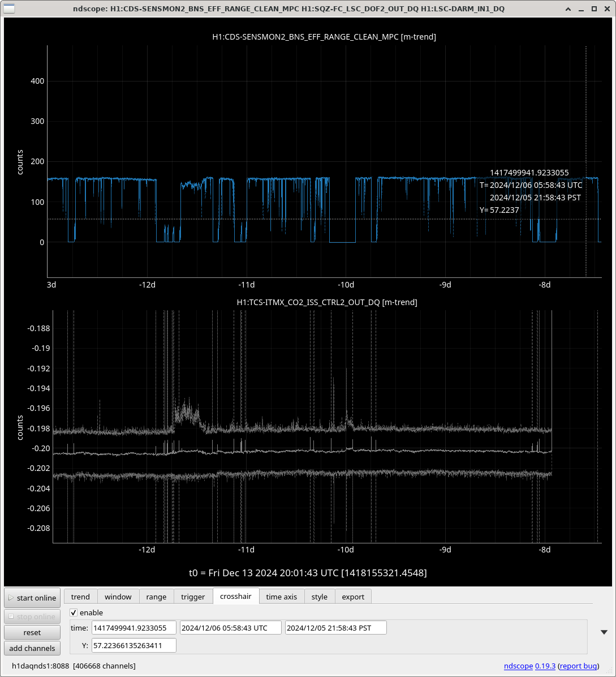Image resolution: width=616 pixels, height=677 pixels.
Task: Click the BNS_EFF_RANGE_CLEAN_MPC plot title
Action: (x=324, y=37)
